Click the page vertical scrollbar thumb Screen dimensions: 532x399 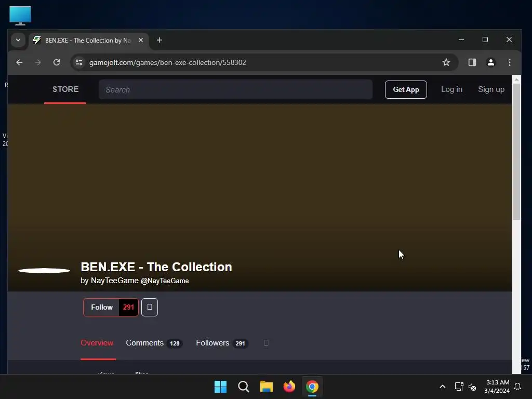point(516,152)
